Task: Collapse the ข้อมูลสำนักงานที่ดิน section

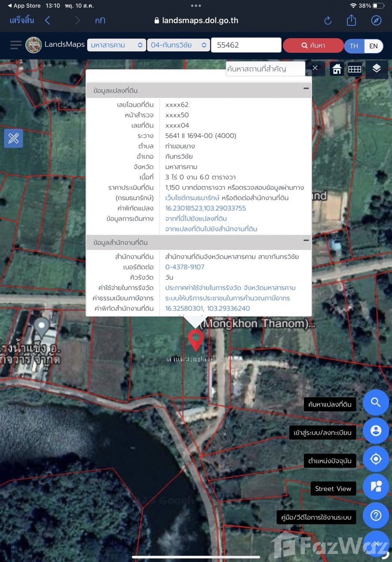Action: point(306,240)
